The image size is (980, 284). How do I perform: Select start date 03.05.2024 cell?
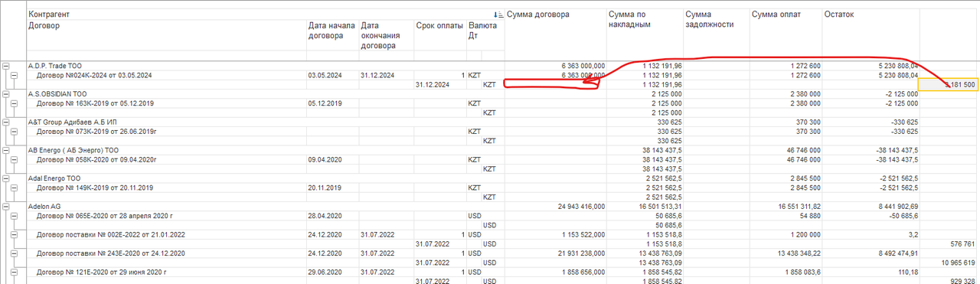[x=325, y=75]
